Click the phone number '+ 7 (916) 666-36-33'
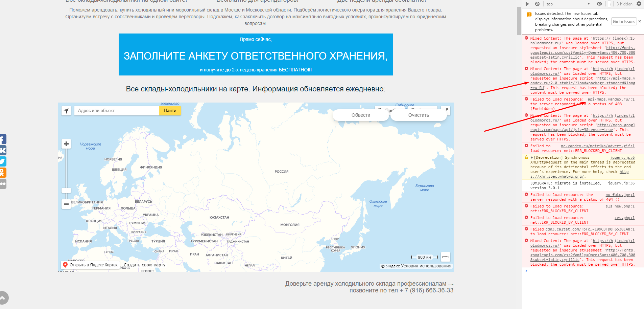Screen dimensions: 644x309 pos(427,290)
